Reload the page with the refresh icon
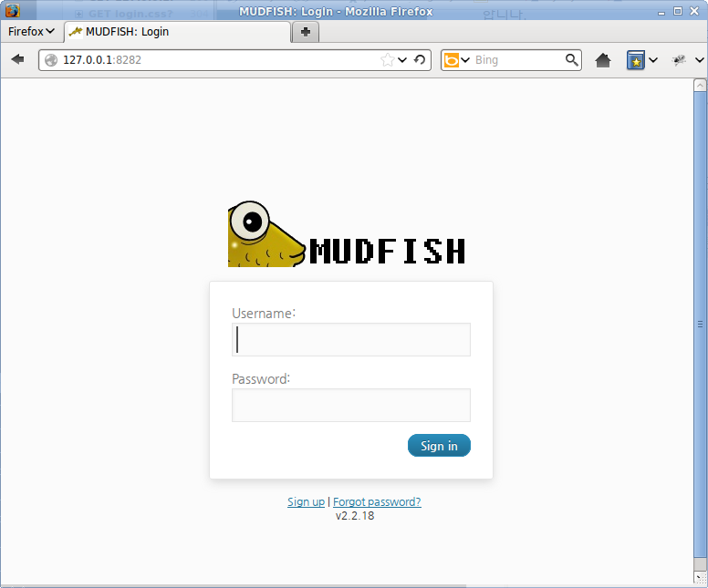Screen dimensions: 708x588 pos(420,59)
